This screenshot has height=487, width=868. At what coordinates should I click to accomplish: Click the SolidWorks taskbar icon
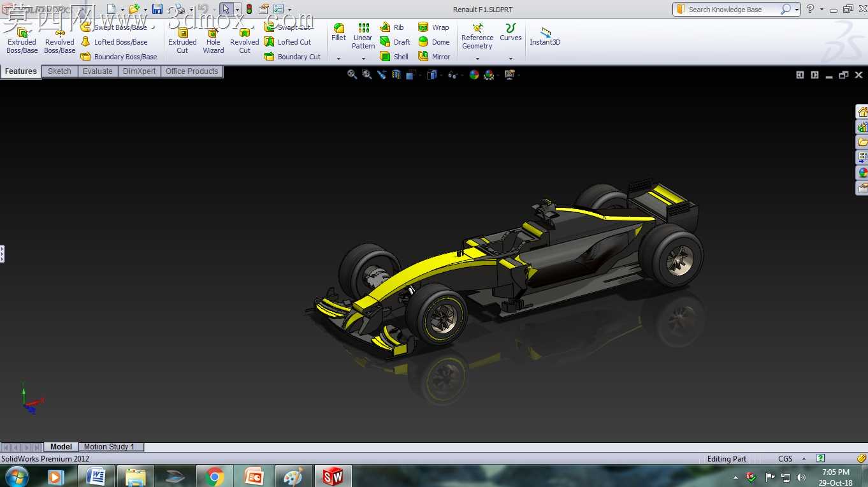(x=333, y=476)
